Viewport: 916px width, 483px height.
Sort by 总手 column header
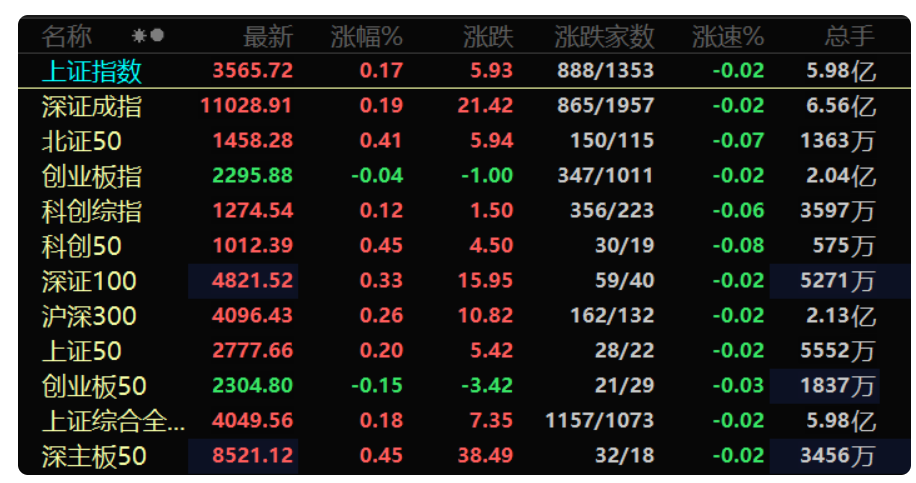pyautogui.click(x=850, y=36)
